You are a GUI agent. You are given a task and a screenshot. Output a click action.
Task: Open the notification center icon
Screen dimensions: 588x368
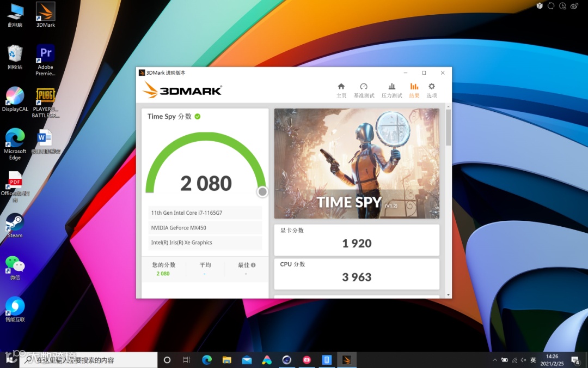(576, 360)
